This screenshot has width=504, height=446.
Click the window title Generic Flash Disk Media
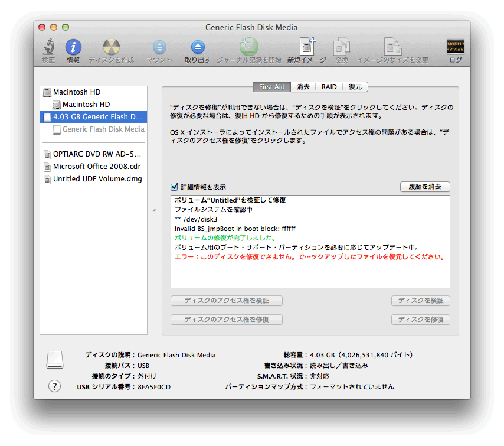coord(251,27)
